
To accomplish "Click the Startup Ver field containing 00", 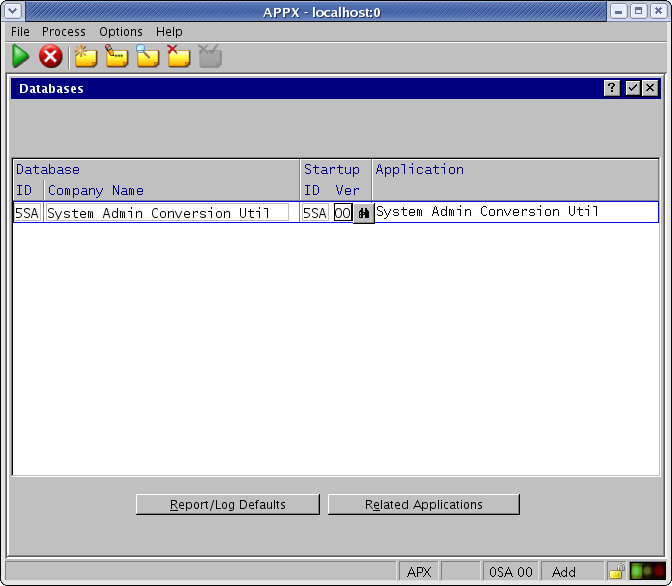I will [342, 213].
